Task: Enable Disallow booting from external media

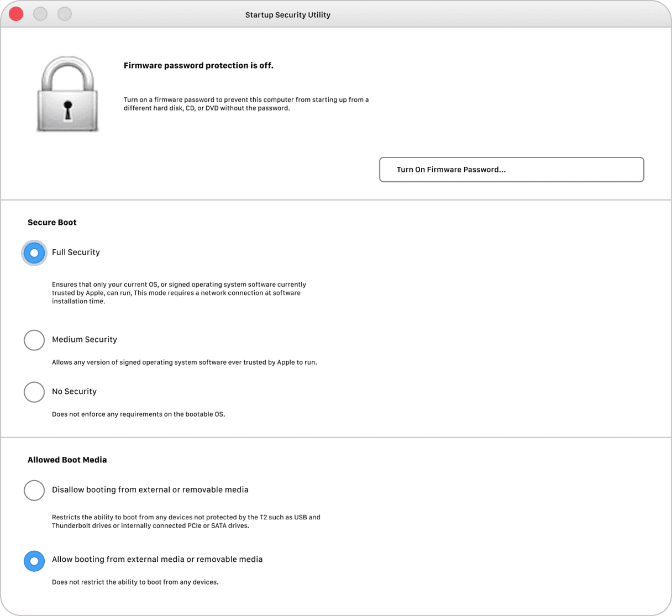Action: pyautogui.click(x=34, y=491)
